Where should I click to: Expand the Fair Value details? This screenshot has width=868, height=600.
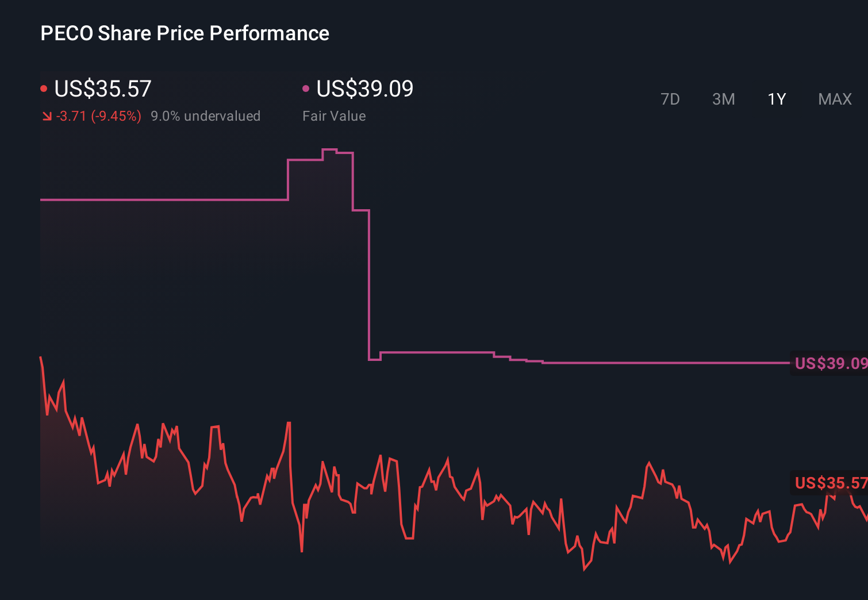(334, 116)
